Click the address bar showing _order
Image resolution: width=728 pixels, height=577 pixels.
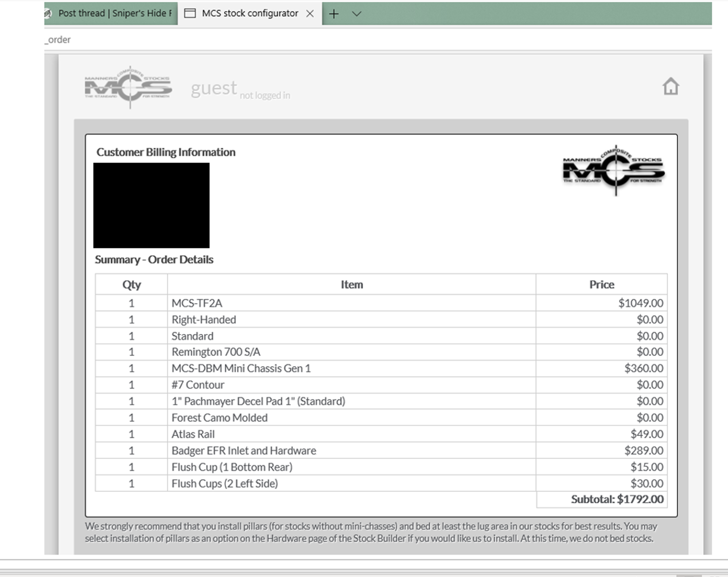tap(377, 40)
